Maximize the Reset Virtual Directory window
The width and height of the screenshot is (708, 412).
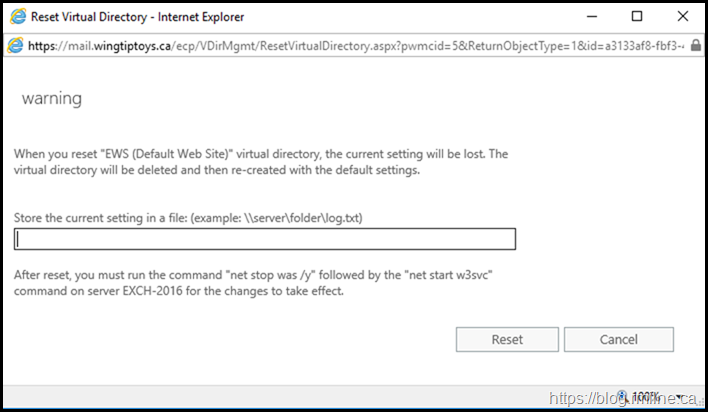click(637, 17)
